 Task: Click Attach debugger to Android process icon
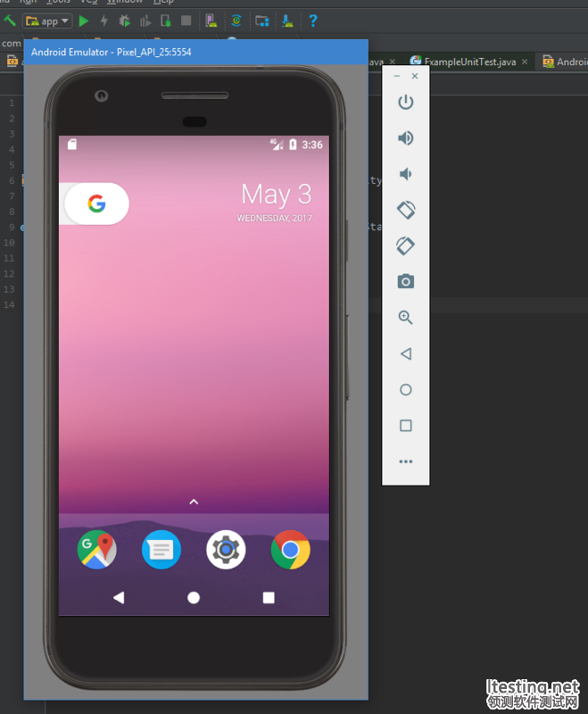click(x=166, y=21)
